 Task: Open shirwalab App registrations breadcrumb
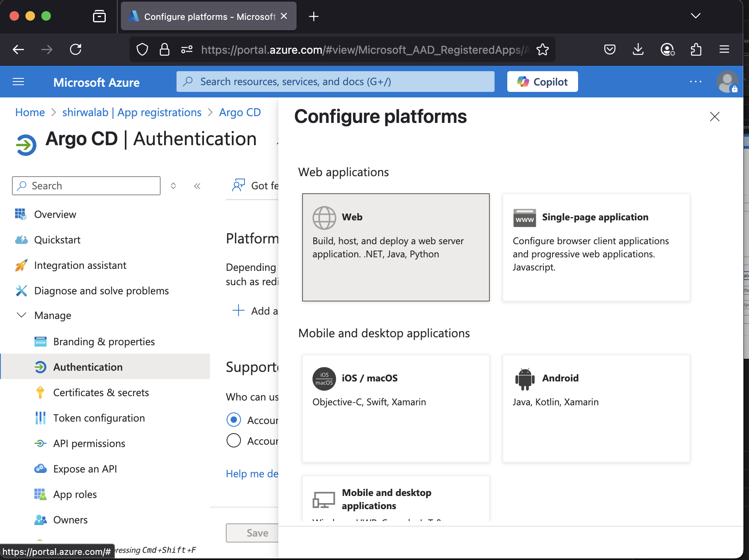[132, 113]
